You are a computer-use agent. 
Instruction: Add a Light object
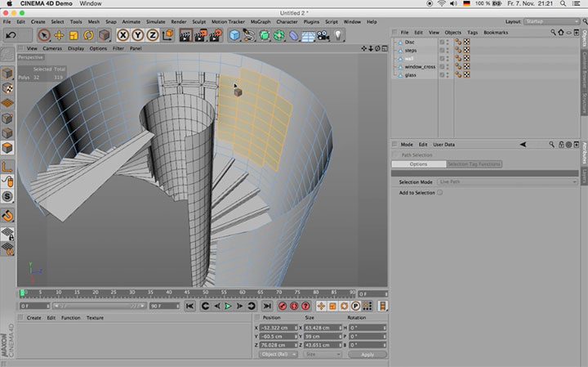coord(338,35)
